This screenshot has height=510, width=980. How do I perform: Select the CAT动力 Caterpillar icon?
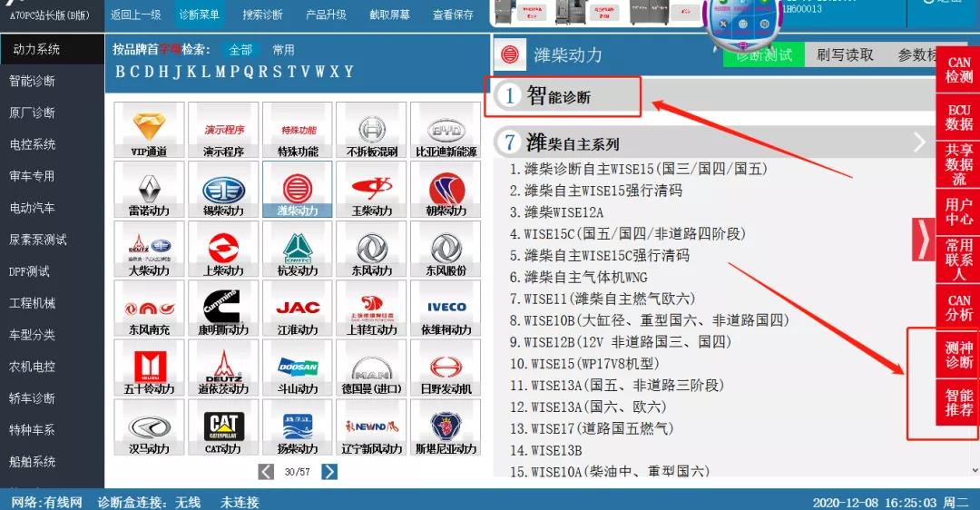click(x=223, y=427)
